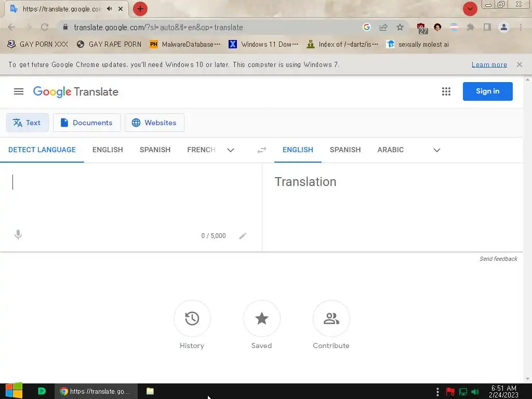The width and height of the screenshot is (532, 399).
Task: Select English as source language
Action: [x=108, y=150]
